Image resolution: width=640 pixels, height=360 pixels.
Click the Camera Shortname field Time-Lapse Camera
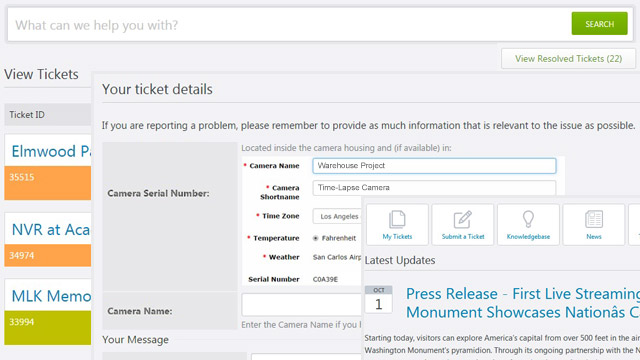tap(434, 188)
